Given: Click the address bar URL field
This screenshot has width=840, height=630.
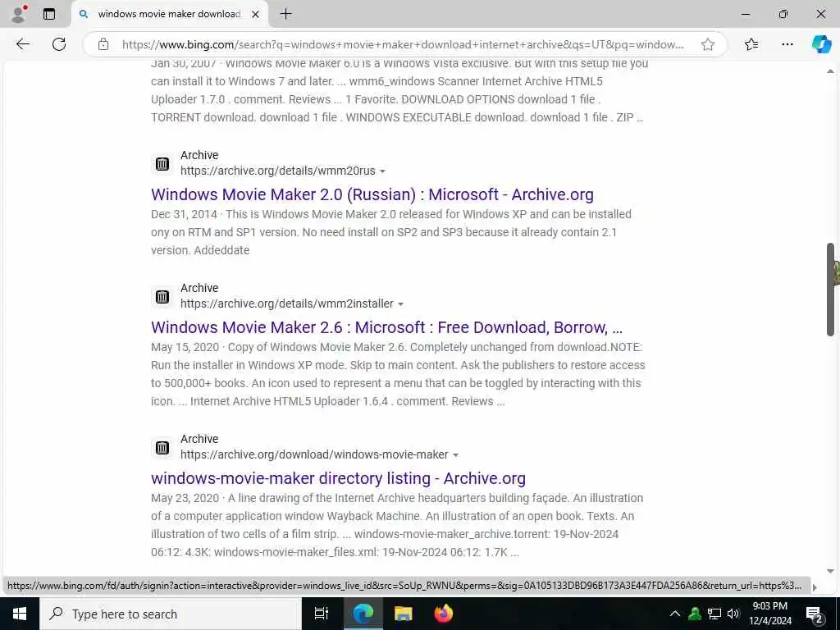Looking at the screenshot, I should 402,44.
